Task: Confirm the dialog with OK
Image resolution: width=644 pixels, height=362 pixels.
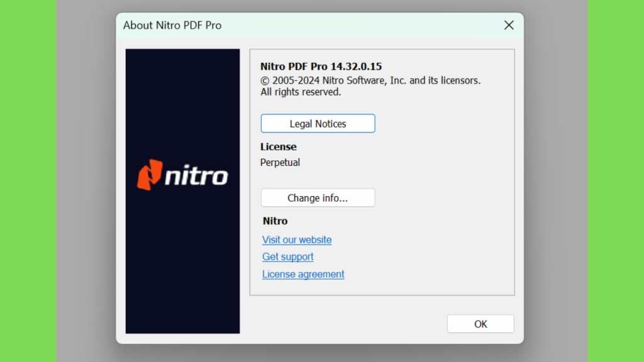Action: point(480,324)
